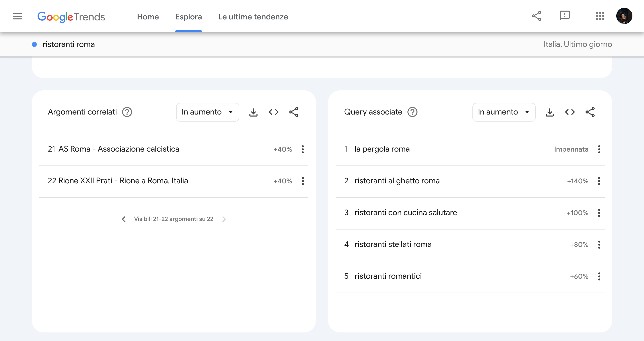The width and height of the screenshot is (644, 341).
Task: Download Query associate data as CSV
Action: point(550,112)
